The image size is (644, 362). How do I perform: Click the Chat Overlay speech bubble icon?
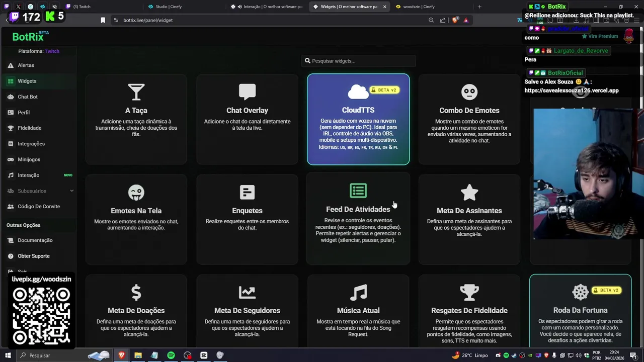click(247, 92)
